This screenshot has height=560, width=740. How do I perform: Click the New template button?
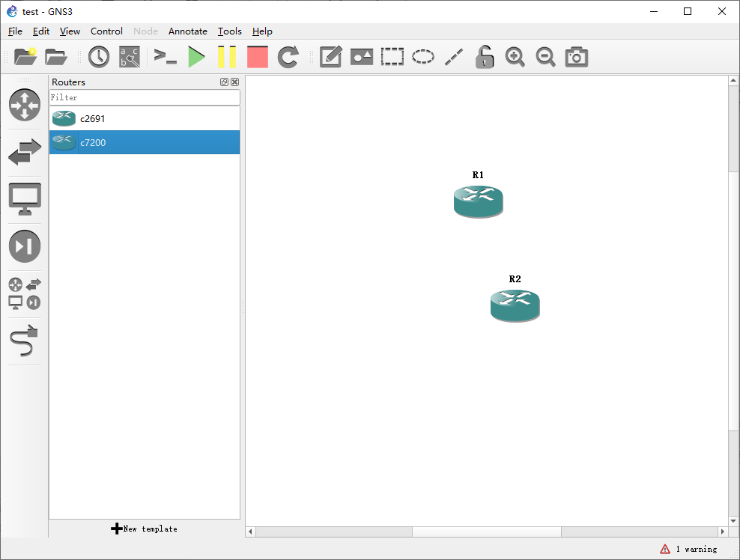(145, 529)
